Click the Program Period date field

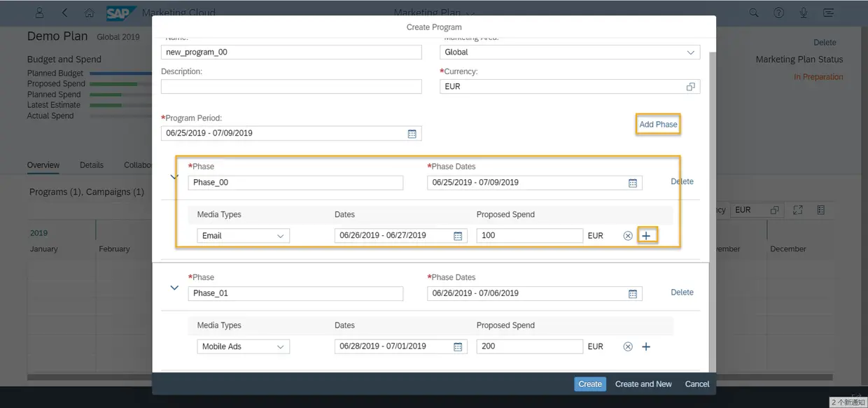[x=291, y=134]
